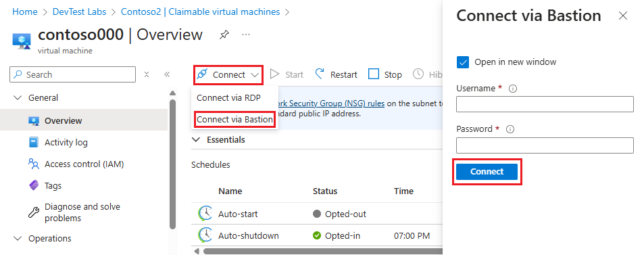Collapse the General section
This screenshot has width=644, height=255.
(18, 98)
